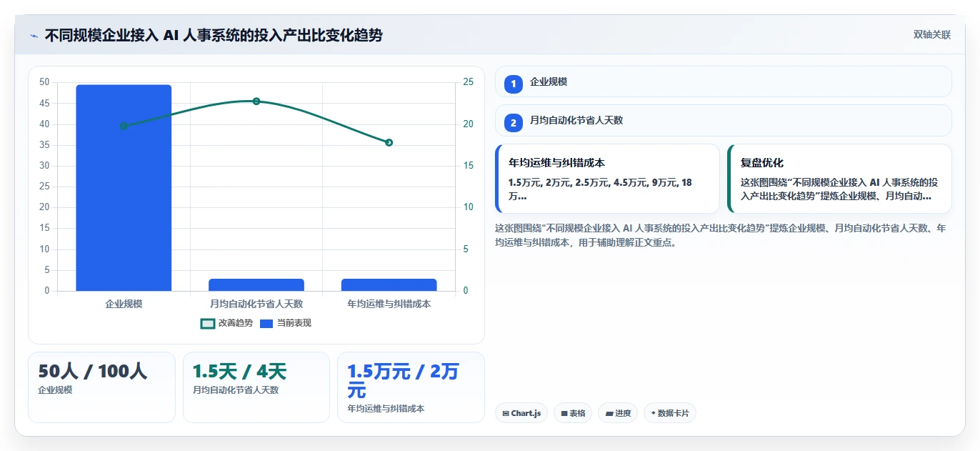Toggle the 改善趋势 legend swatch
Screen dimensions: 980x451
[208, 323]
